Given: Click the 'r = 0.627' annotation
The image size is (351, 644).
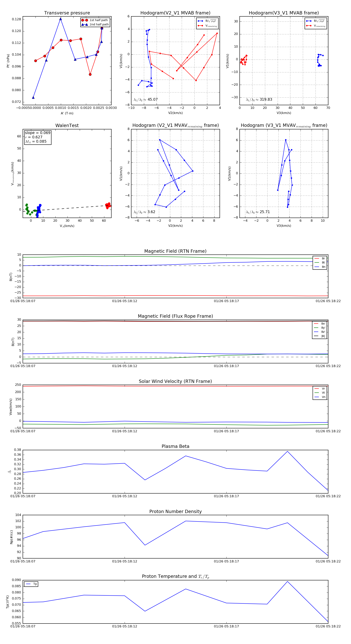Looking at the screenshot, I should point(34,137).
